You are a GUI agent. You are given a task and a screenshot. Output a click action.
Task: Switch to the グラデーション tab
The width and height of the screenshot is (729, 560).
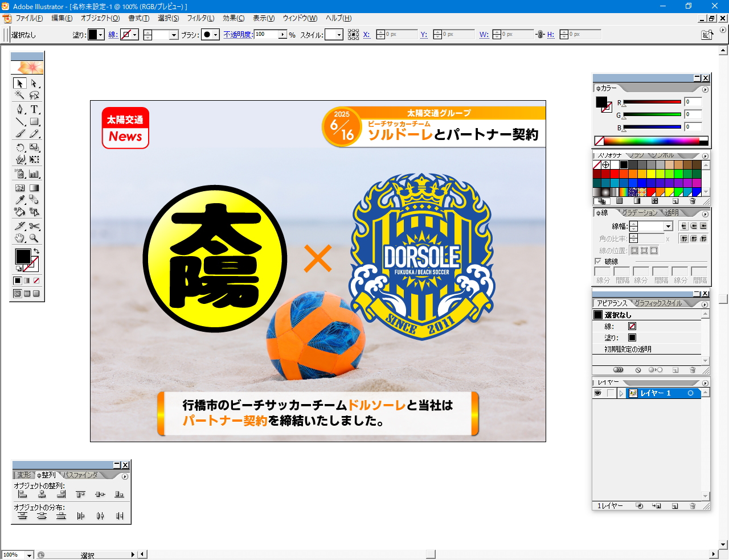640,212
